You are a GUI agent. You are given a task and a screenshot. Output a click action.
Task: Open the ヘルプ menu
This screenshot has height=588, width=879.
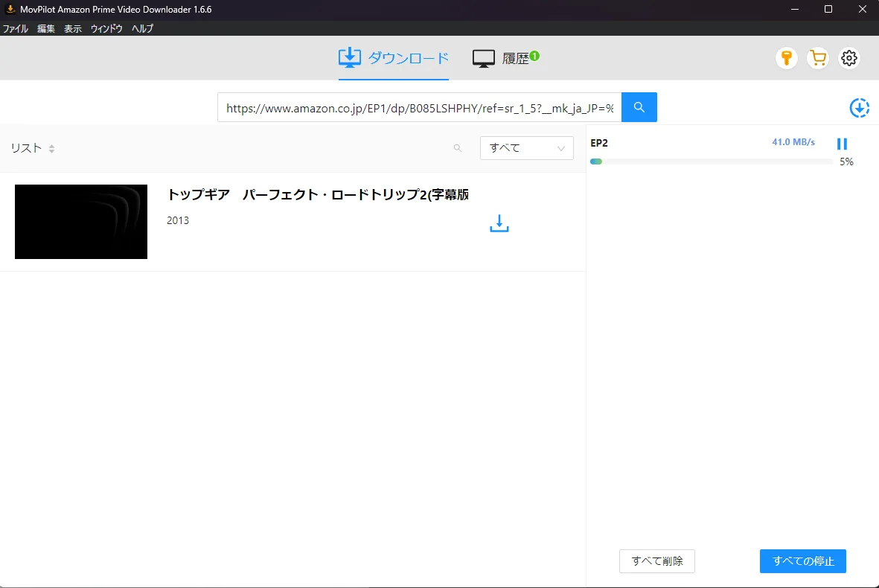pyautogui.click(x=142, y=29)
